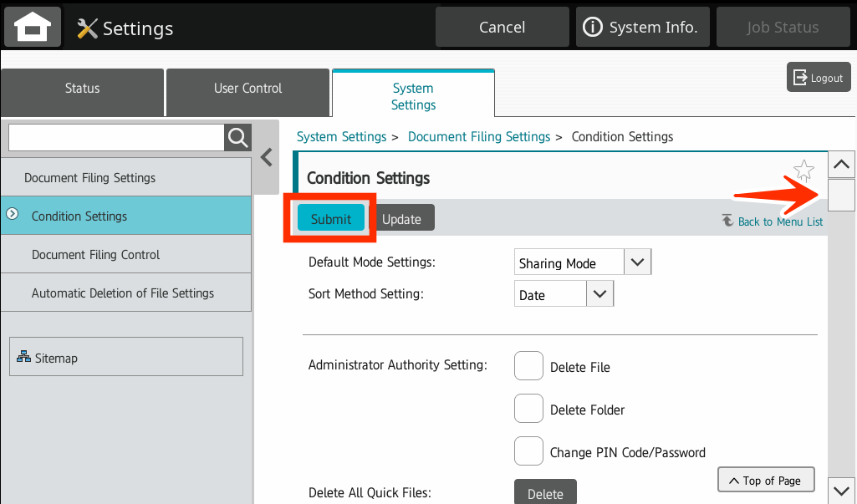
Task: Open System Info. panel
Action: (x=642, y=28)
